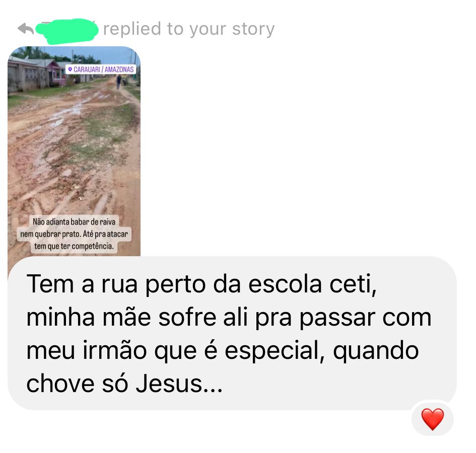Click the reply arrow icon
Image resolution: width=476 pixels, height=453 pixels.
26,29
